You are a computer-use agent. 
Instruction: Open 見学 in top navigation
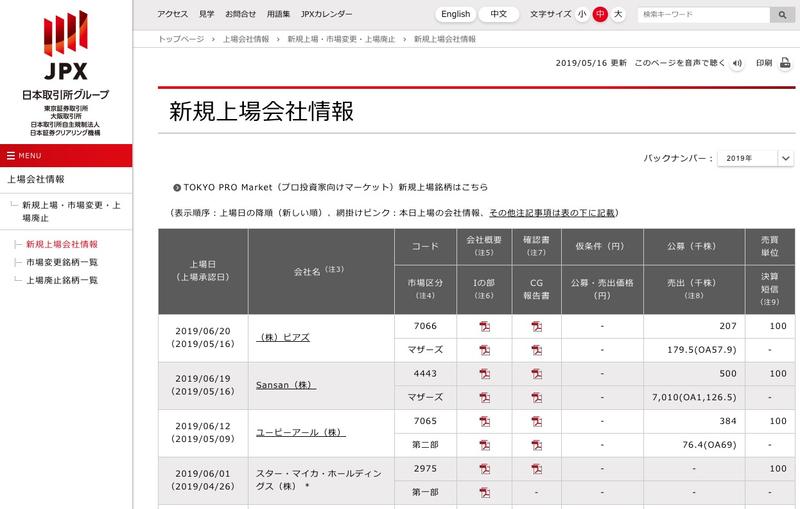(x=207, y=14)
